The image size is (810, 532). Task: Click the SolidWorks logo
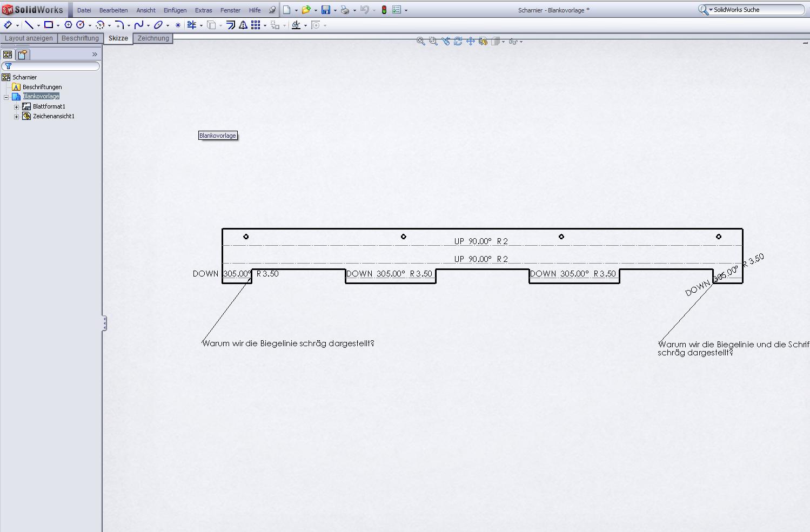32,10
